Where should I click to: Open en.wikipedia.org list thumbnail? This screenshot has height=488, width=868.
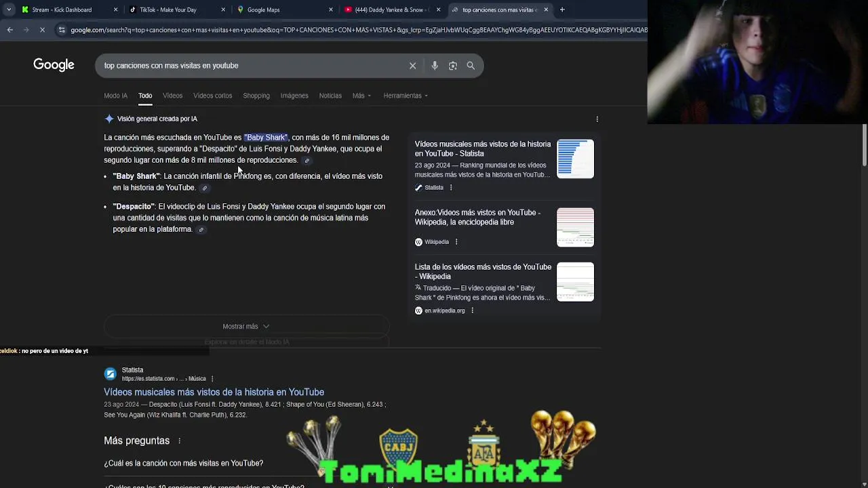[575, 282]
